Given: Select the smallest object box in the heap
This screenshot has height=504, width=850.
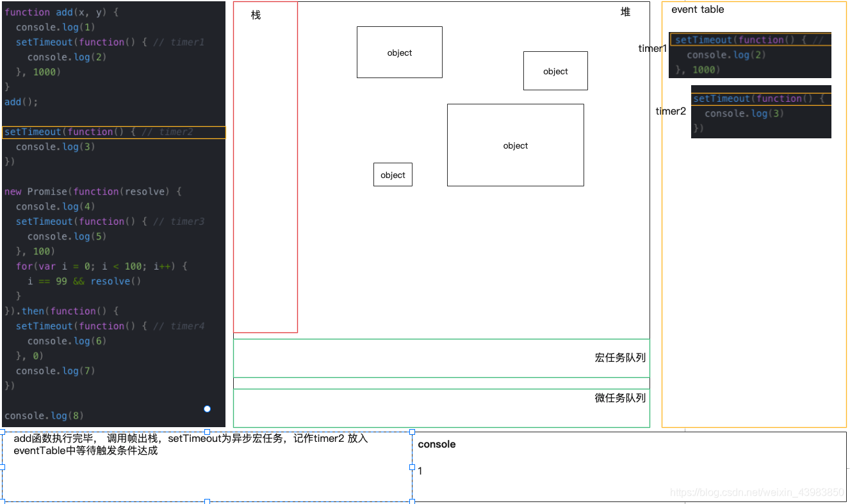Looking at the screenshot, I should [393, 175].
